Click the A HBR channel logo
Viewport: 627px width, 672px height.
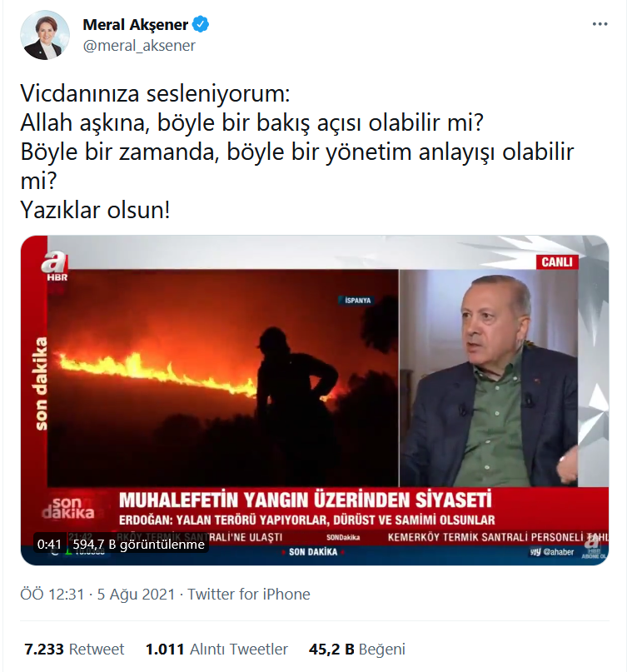click(55, 266)
